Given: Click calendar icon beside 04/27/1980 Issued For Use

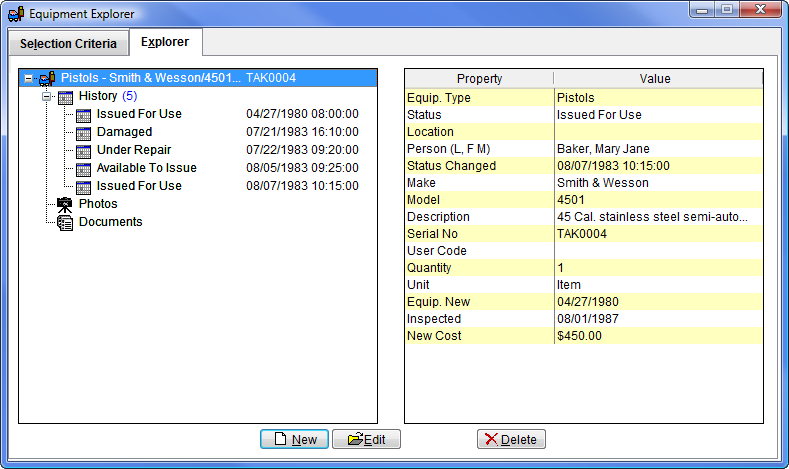Looking at the screenshot, I should pos(83,115).
